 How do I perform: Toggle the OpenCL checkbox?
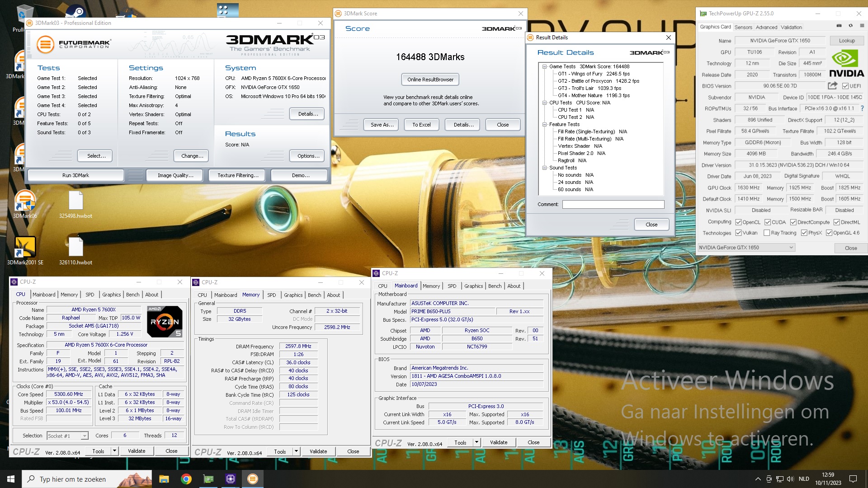[x=738, y=222]
